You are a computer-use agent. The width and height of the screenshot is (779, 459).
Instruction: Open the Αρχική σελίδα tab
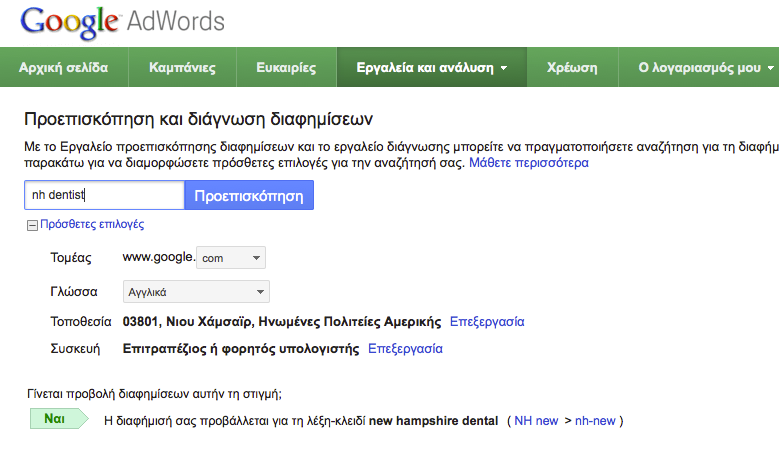[64, 68]
